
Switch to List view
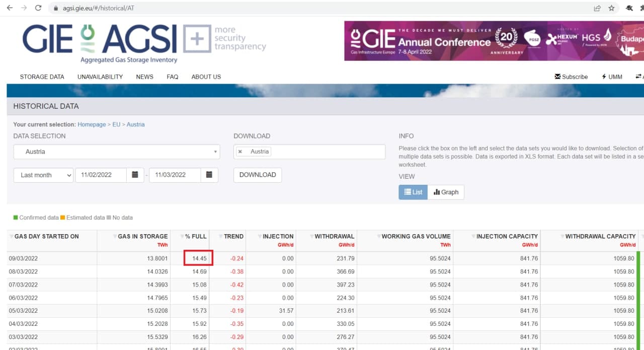413,192
